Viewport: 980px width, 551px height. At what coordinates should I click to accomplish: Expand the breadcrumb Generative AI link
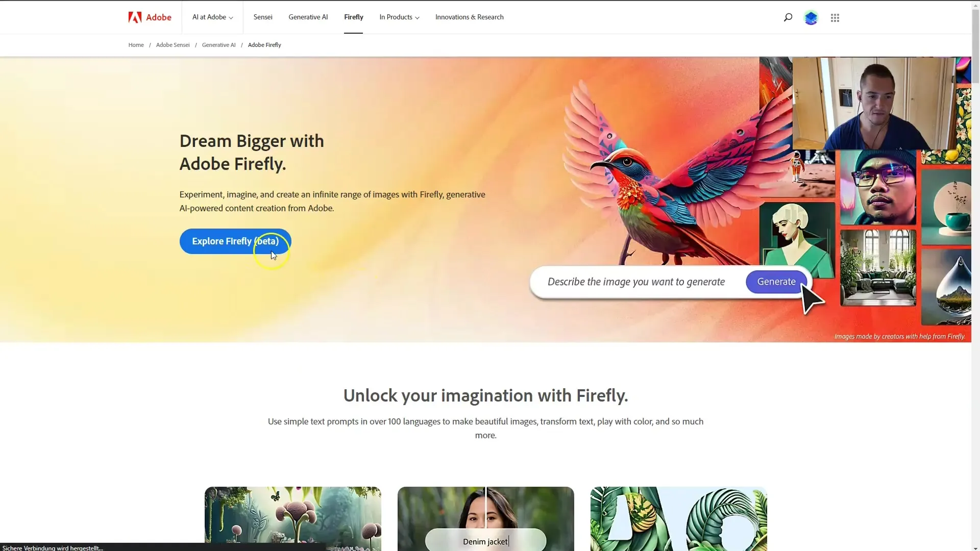(219, 44)
